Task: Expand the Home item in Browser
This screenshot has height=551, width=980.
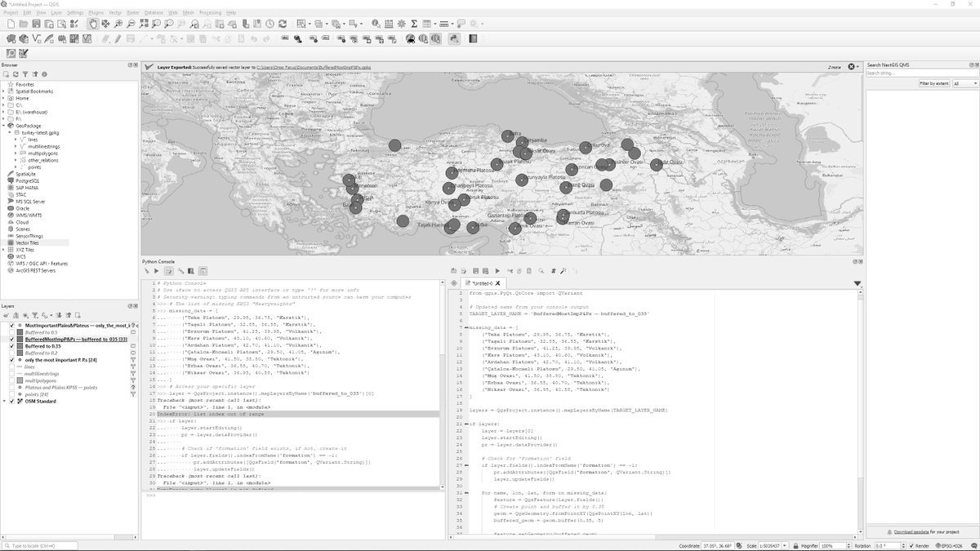Action: point(3,98)
